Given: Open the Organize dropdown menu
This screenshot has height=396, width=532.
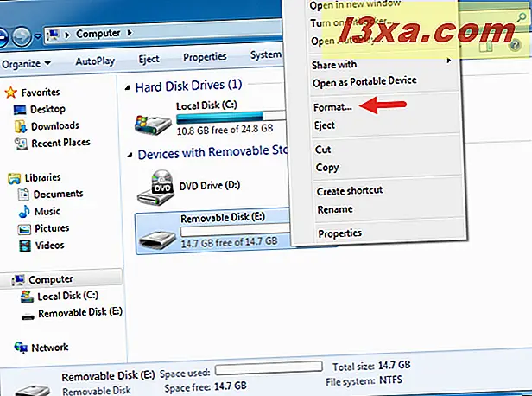Looking at the screenshot, I should coord(26,63).
